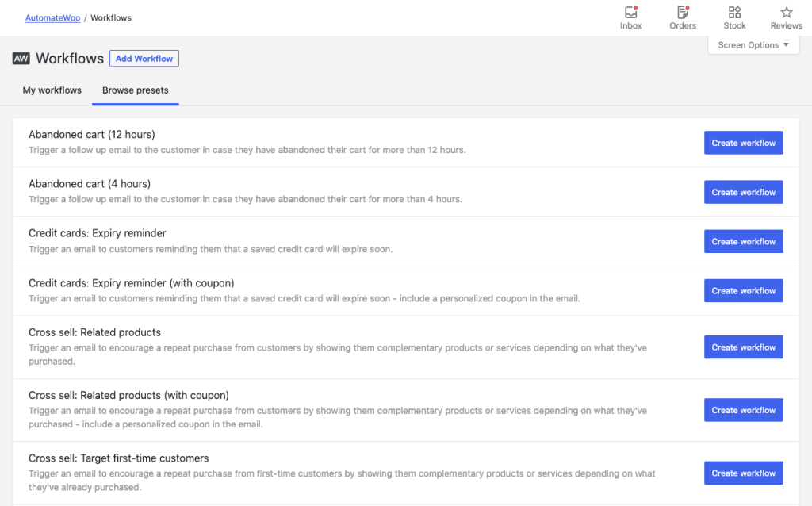Create workflow for Cross sell Related products
This screenshot has height=506, width=812.
[743, 347]
